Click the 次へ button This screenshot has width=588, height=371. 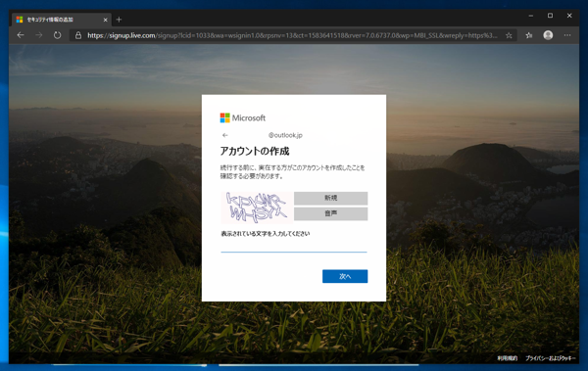tap(345, 277)
